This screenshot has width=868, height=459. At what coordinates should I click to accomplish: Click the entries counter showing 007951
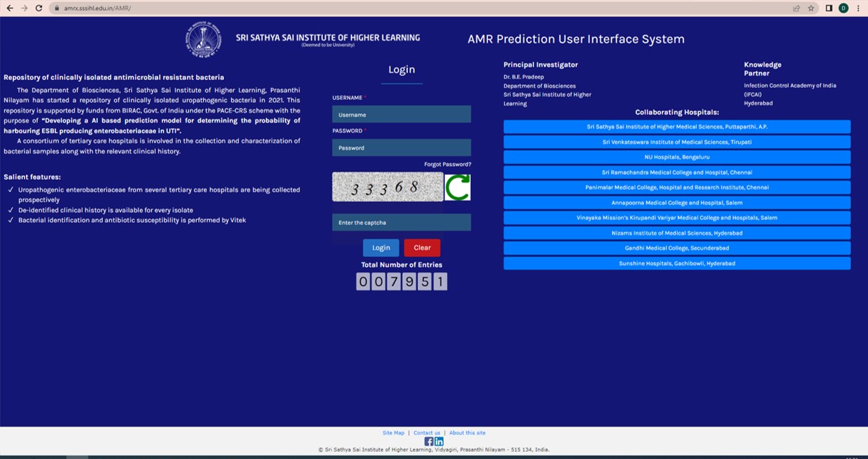(402, 281)
